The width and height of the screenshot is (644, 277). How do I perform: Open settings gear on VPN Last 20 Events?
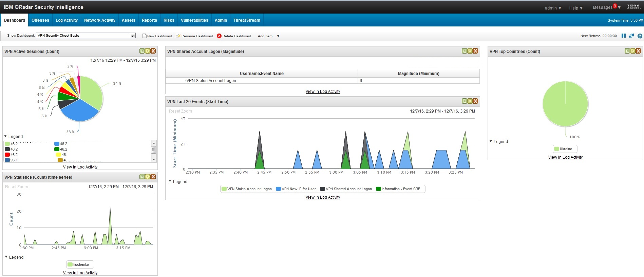[470, 101]
